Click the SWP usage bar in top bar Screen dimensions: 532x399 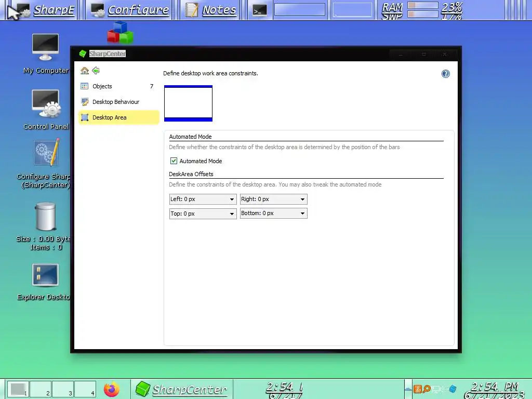423,14
